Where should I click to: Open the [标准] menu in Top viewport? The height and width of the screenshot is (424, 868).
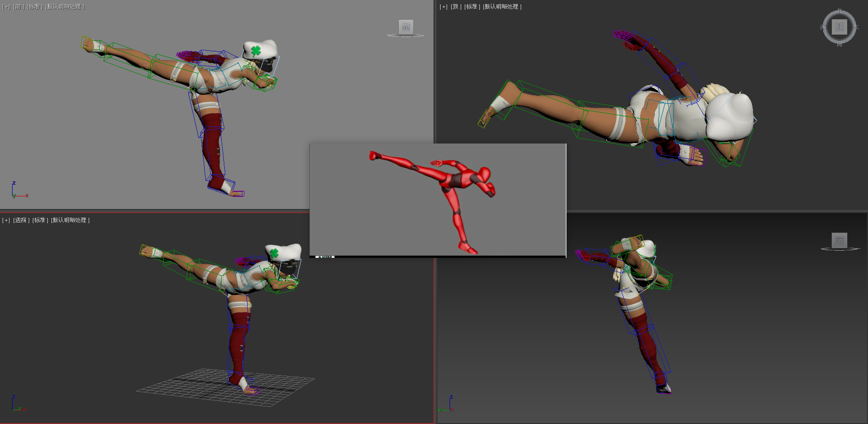tap(472, 7)
